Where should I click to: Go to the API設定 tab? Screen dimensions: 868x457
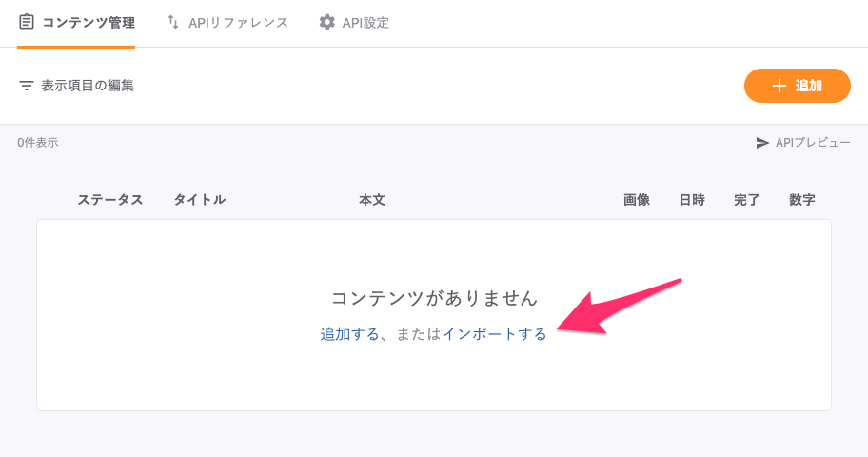click(x=365, y=22)
